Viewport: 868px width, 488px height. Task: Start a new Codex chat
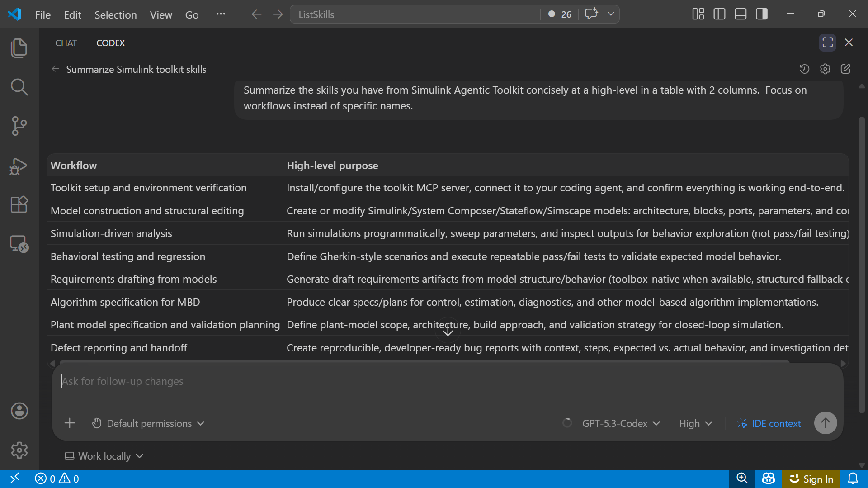846,69
